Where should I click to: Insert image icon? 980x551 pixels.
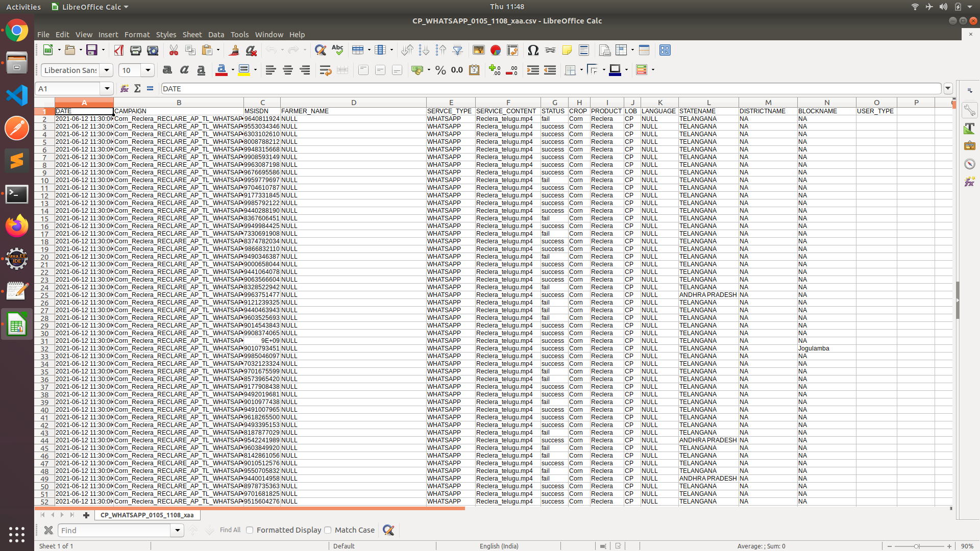[479, 50]
